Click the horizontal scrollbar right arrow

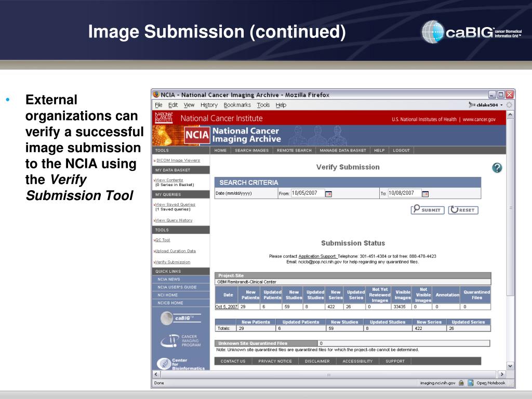tap(502, 374)
